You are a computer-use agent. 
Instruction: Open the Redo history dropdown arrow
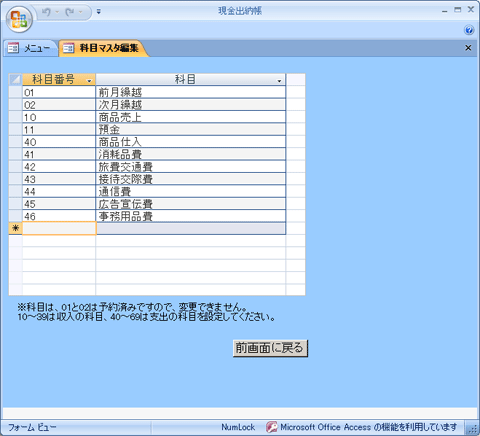(81, 12)
